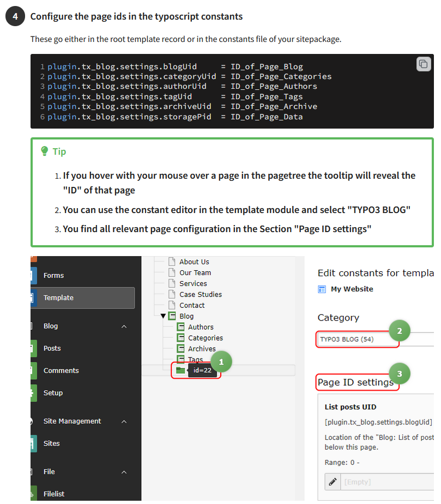Click the green Blog page icon in pagetree
This screenshot has width=441, height=504.
[172, 316]
